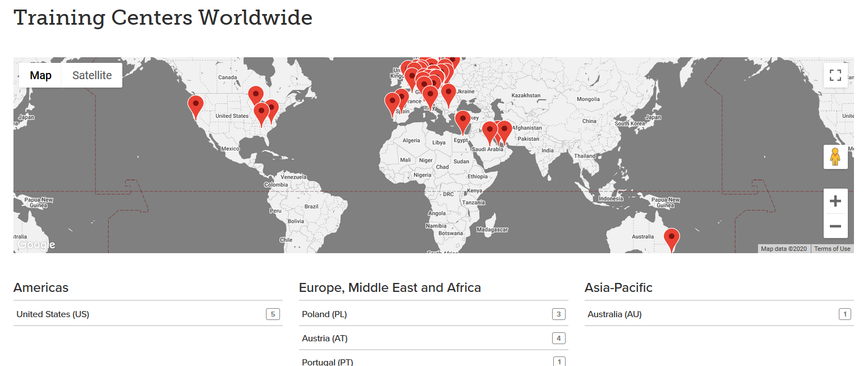Click the Street View pegman icon
This screenshot has height=366, width=868.
pos(835,157)
